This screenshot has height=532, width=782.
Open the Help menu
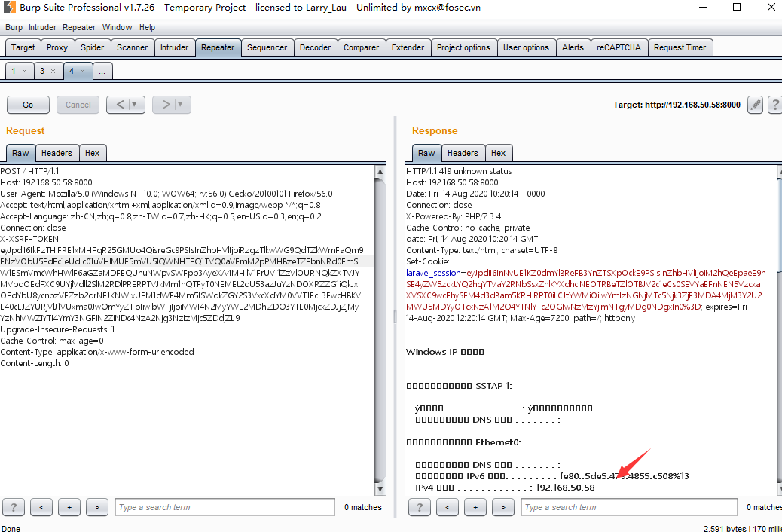(147, 27)
